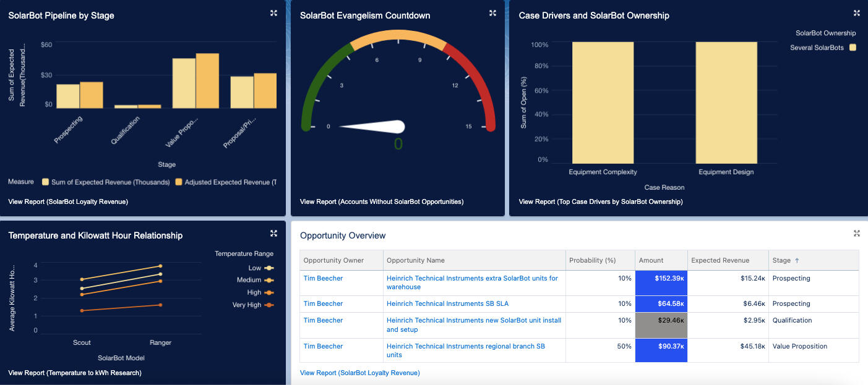Open View Report for Top Case Drivers
The image size is (868, 385).
tap(600, 201)
